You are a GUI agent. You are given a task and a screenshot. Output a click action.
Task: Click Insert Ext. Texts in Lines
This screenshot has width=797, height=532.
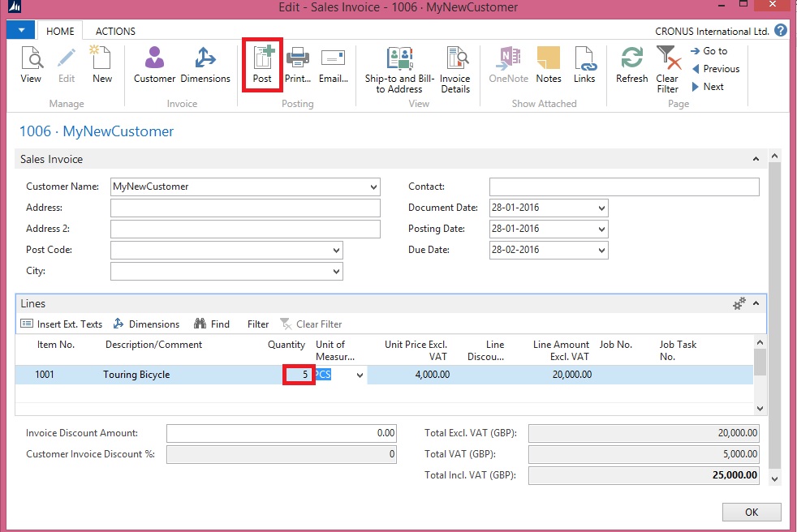[x=62, y=324]
